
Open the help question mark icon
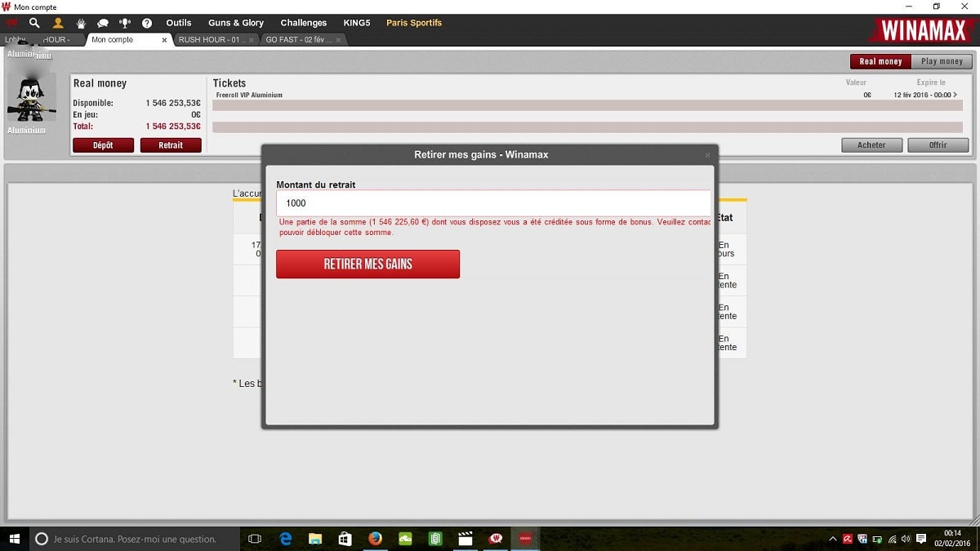147,23
